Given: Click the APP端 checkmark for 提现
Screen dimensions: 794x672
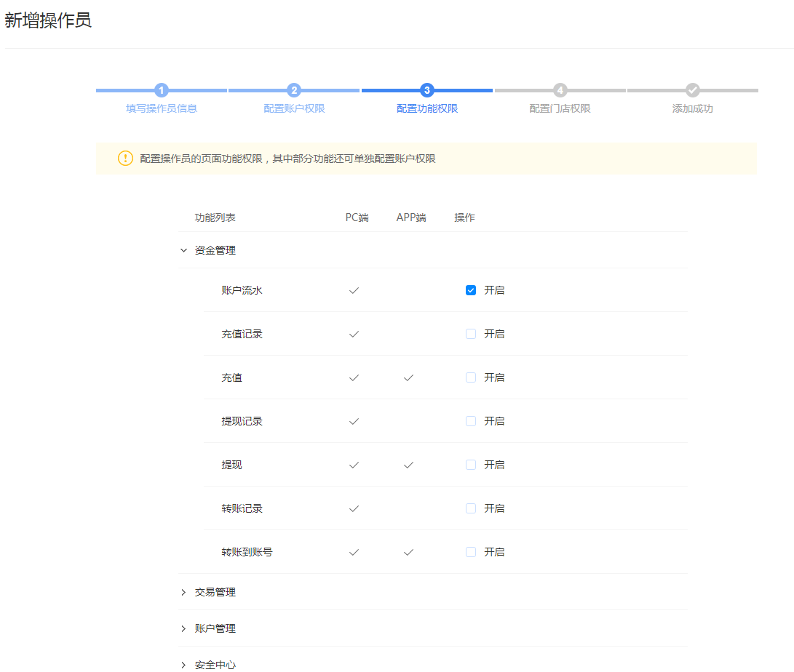Looking at the screenshot, I should (408, 465).
